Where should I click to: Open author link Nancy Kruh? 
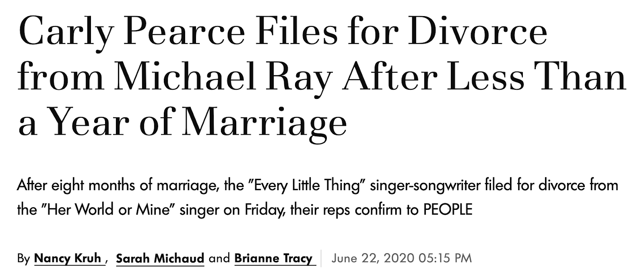coord(68,258)
